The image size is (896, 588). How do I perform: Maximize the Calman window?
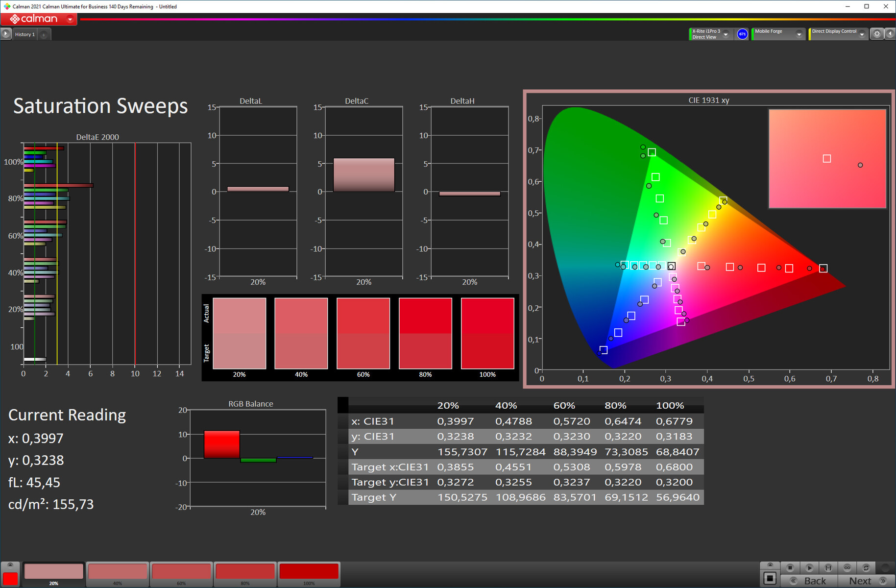(867, 6)
